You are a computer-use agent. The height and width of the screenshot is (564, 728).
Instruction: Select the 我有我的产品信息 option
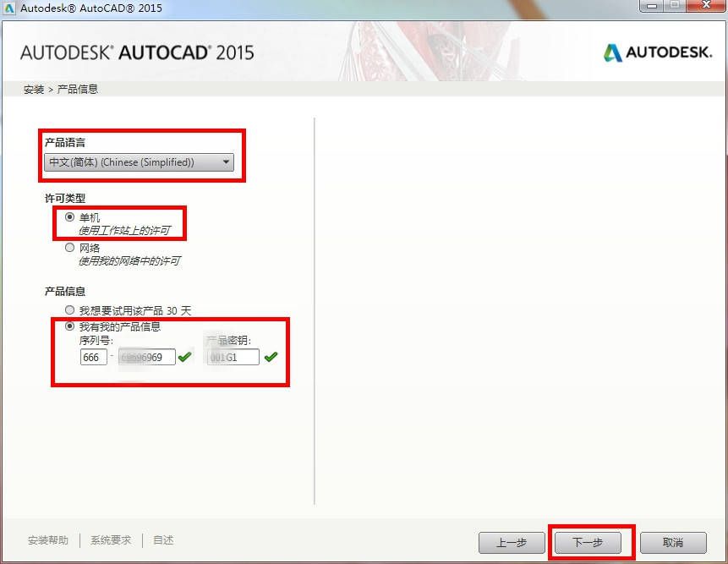point(69,326)
